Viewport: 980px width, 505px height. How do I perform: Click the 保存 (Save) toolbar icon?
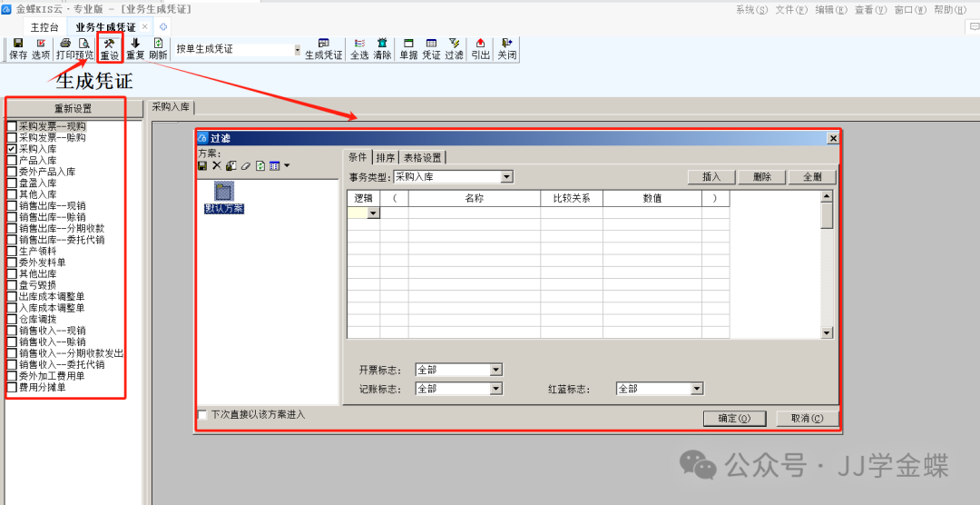17,49
